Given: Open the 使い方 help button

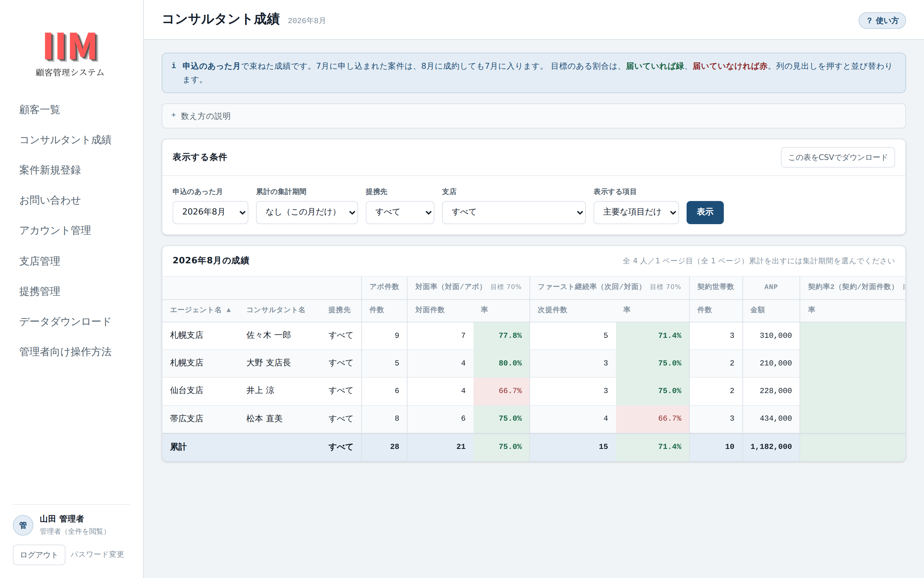Looking at the screenshot, I should [882, 21].
